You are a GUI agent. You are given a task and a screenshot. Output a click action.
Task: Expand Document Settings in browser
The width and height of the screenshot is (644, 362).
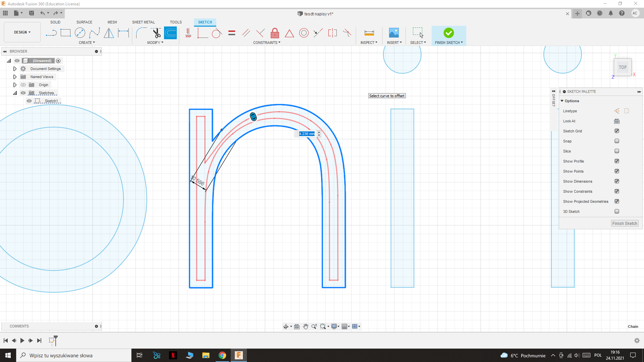tap(15, 69)
